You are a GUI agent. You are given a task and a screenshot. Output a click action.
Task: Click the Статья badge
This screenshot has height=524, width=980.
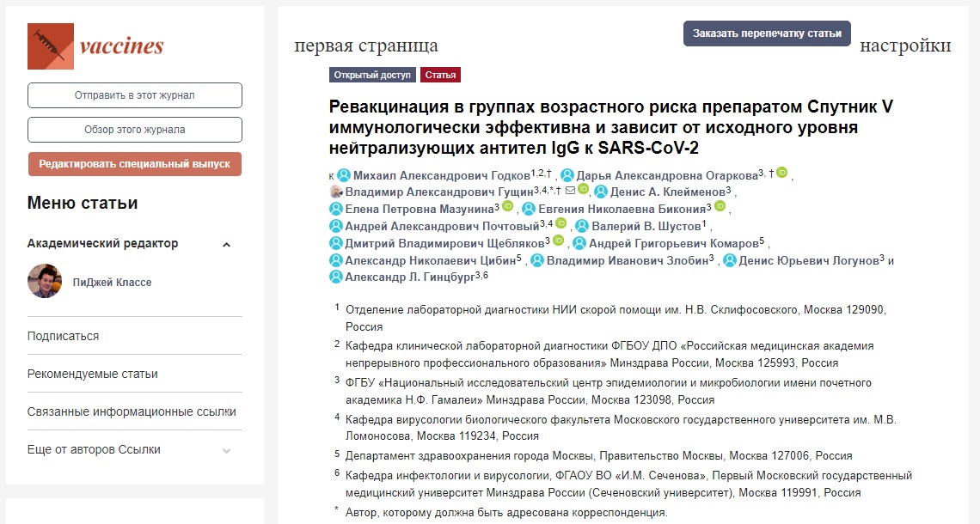click(x=441, y=75)
